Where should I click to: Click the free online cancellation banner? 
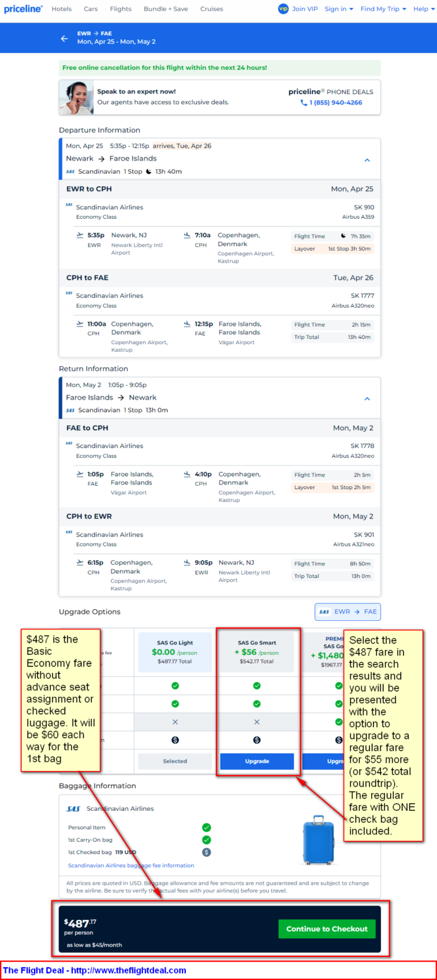point(220,68)
